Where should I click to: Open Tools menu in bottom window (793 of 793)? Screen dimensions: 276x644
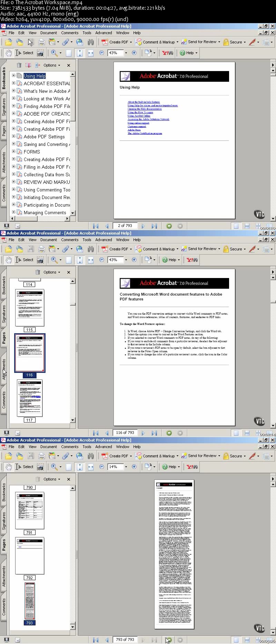87,447
